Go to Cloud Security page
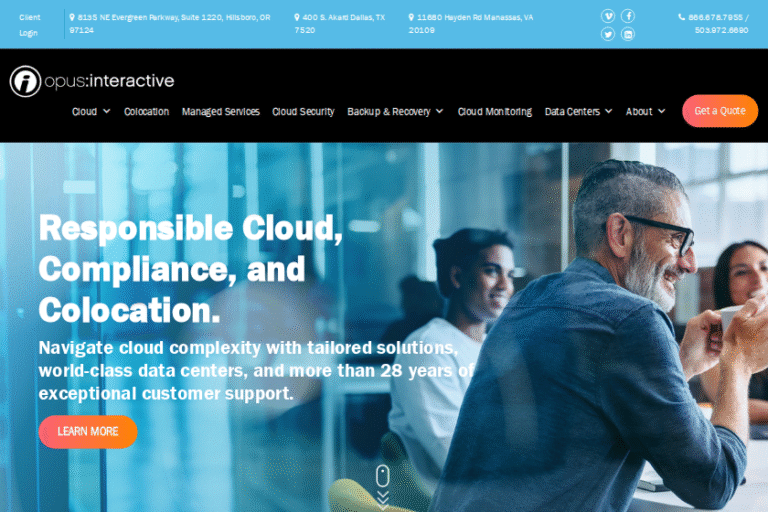The image size is (768, 512). coord(303,112)
